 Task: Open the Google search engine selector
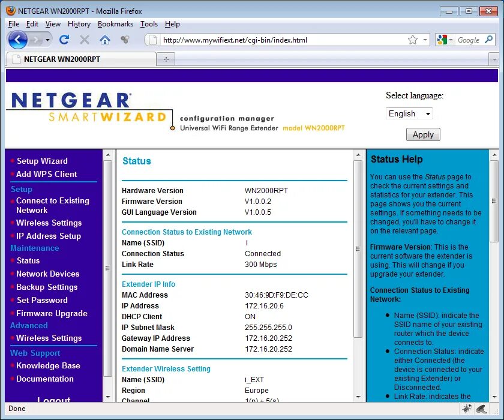tap(445, 40)
